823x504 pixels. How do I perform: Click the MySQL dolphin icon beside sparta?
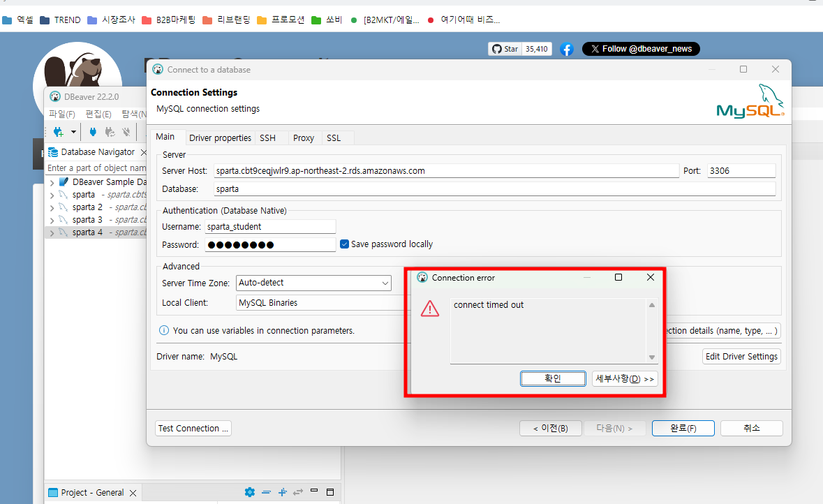pyautogui.click(x=64, y=194)
